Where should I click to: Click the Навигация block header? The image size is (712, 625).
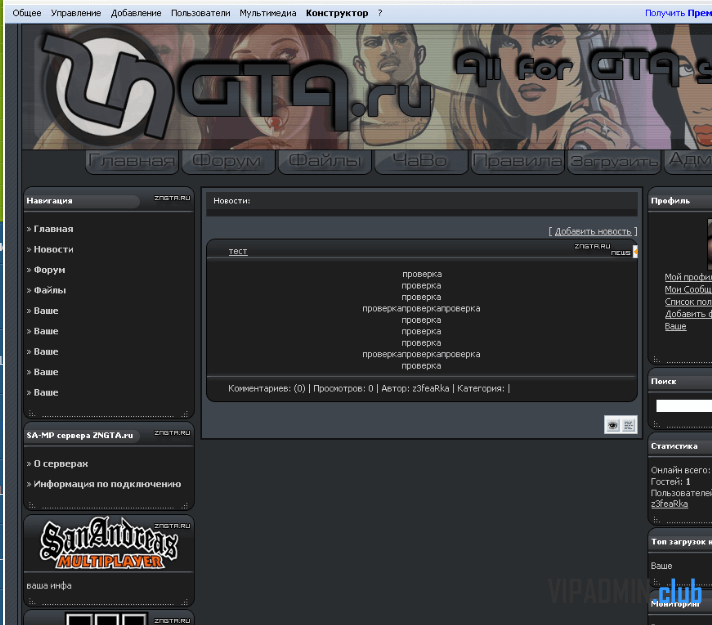point(109,200)
